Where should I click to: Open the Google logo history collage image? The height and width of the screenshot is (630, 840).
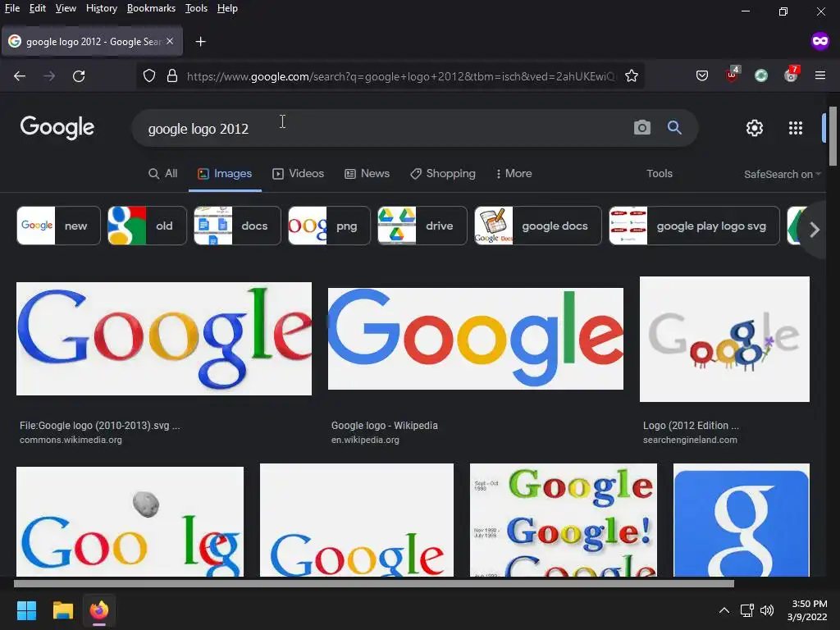click(563, 520)
